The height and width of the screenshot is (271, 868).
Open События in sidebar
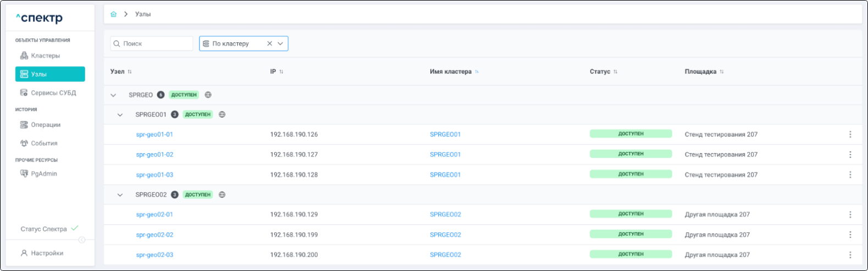pyautogui.click(x=44, y=143)
